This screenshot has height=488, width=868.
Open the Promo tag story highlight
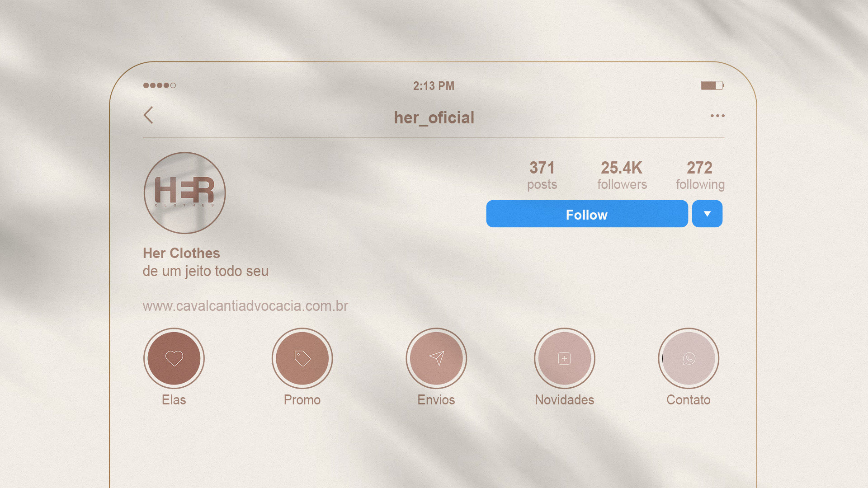click(x=302, y=358)
